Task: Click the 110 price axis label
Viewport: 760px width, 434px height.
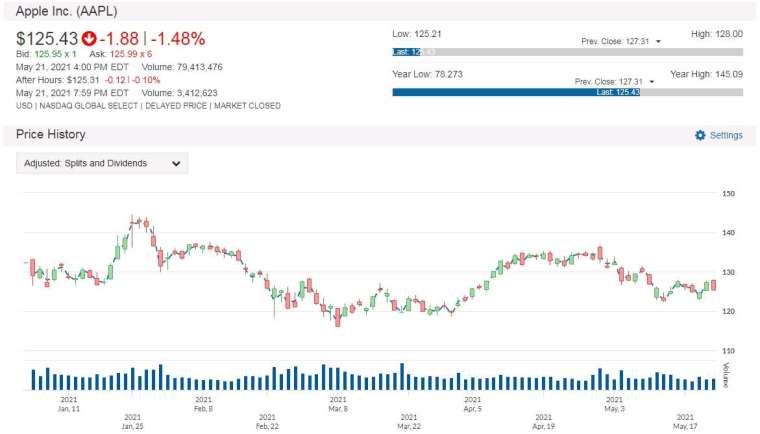Action: pyautogui.click(x=728, y=351)
